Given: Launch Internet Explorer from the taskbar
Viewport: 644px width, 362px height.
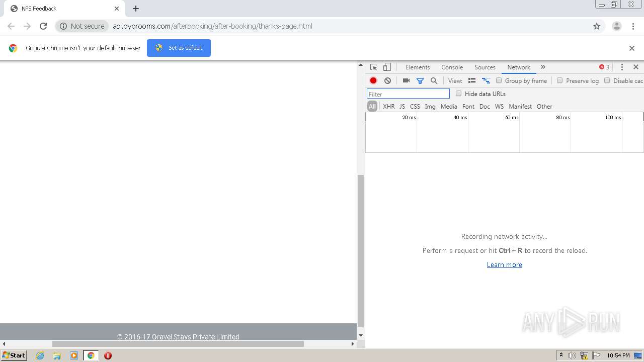Looking at the screenshot, I should pyautogui.click(x=40, y=355).
